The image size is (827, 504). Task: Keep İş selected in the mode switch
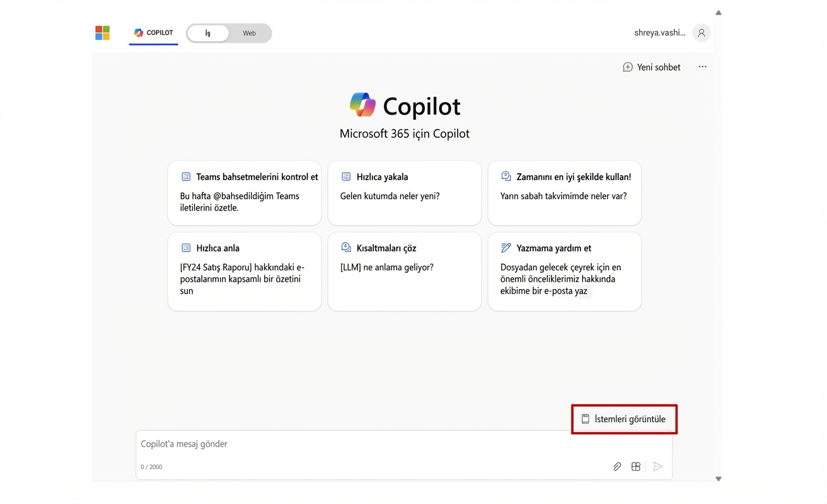(x=208, y=33)
